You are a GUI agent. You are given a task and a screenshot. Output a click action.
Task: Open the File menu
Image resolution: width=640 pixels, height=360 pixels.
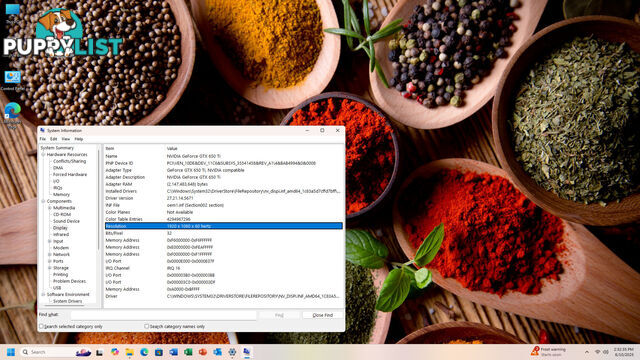tap(42, 139)
